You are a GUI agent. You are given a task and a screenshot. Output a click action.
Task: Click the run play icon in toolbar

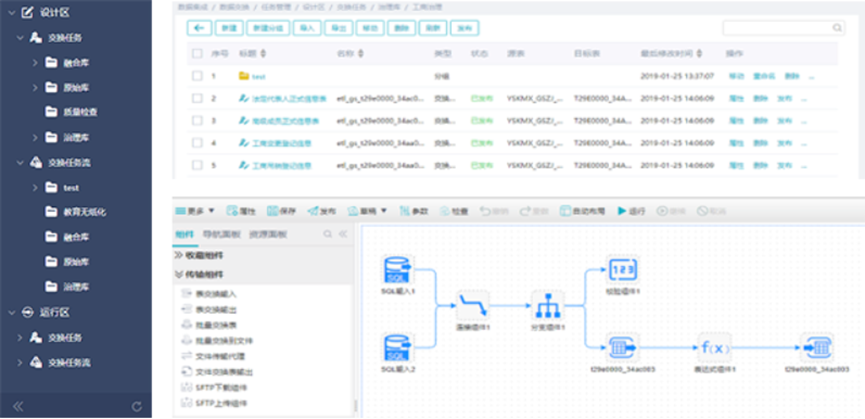tap(622, 211)
